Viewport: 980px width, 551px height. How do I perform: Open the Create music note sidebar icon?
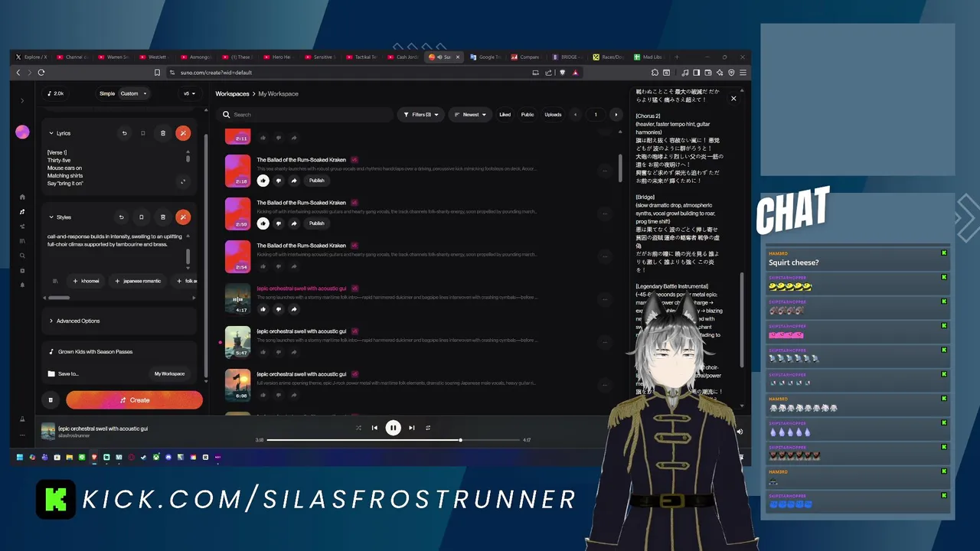click(22, 211)
